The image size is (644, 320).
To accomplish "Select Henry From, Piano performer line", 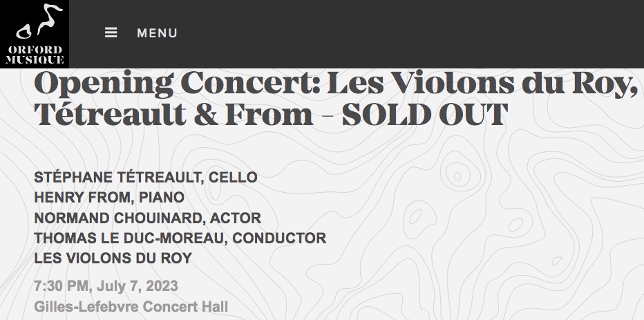I will point(109,198).
